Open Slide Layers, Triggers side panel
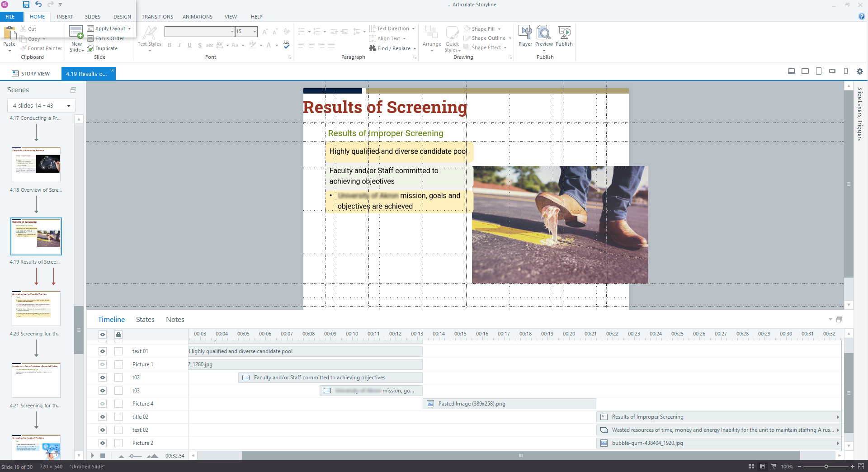 pos(860,114)
